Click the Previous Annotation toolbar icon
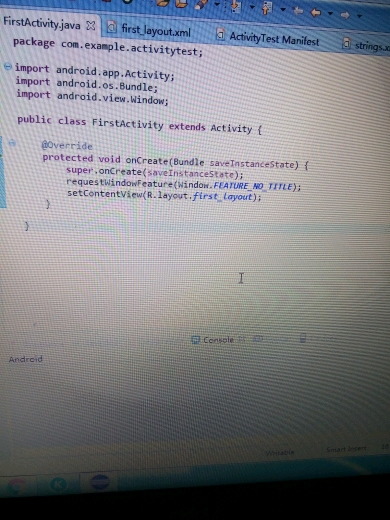 (x=266, y=8)
